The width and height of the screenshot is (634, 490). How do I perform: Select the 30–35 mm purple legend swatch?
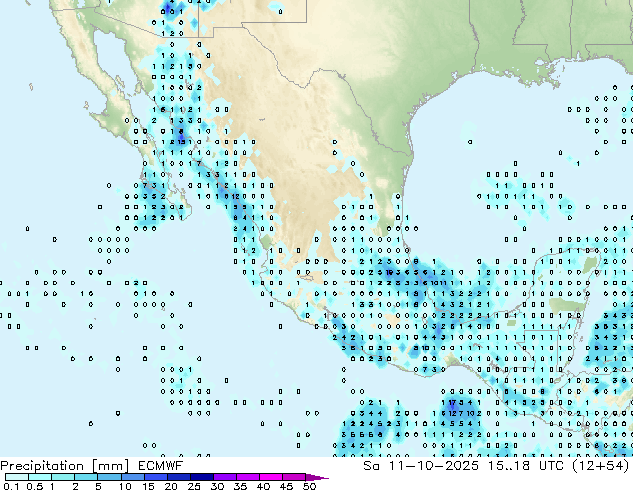224,477
